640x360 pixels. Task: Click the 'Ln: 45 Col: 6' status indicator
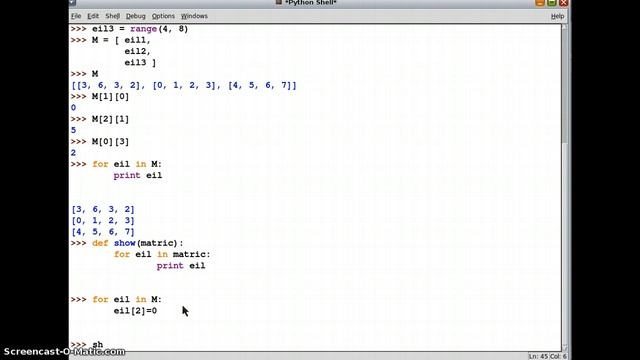point(548,356)
